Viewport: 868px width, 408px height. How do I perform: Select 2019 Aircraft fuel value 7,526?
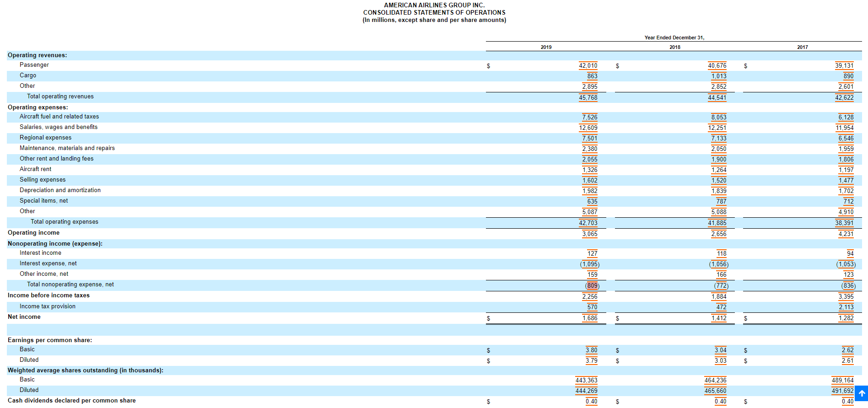pos(590,118)
